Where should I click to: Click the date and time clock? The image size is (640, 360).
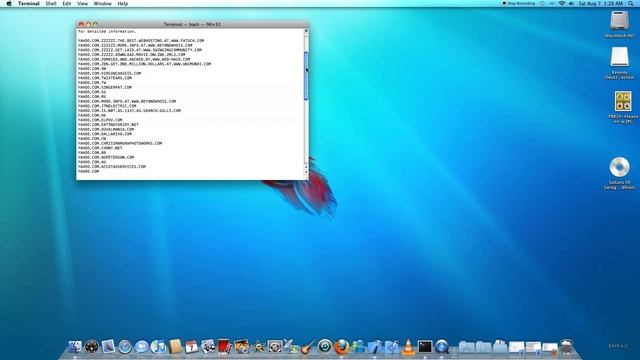point(600,3)
